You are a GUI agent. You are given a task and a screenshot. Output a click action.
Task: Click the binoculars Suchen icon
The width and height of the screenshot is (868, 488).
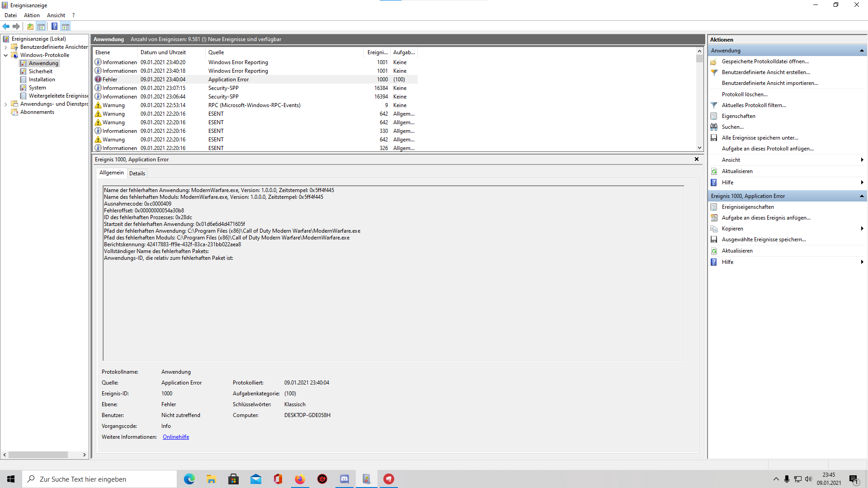(x=714, y=127)
